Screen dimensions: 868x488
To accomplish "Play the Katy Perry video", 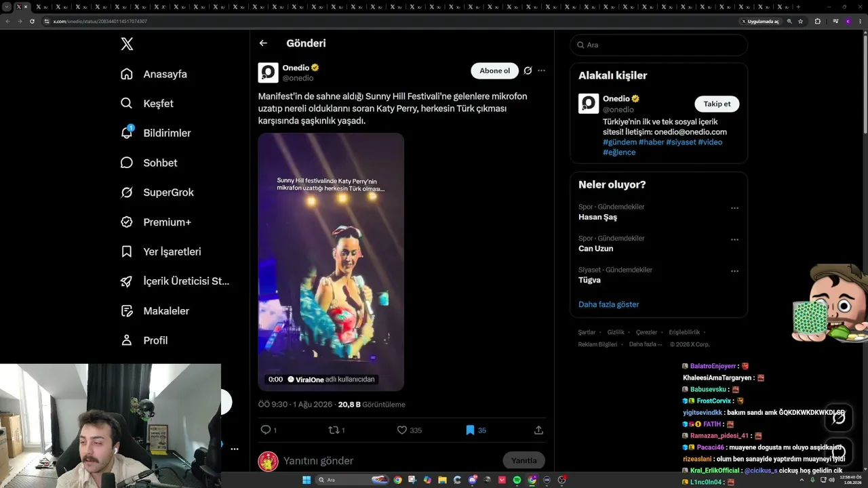I will [x=331, y=262].
